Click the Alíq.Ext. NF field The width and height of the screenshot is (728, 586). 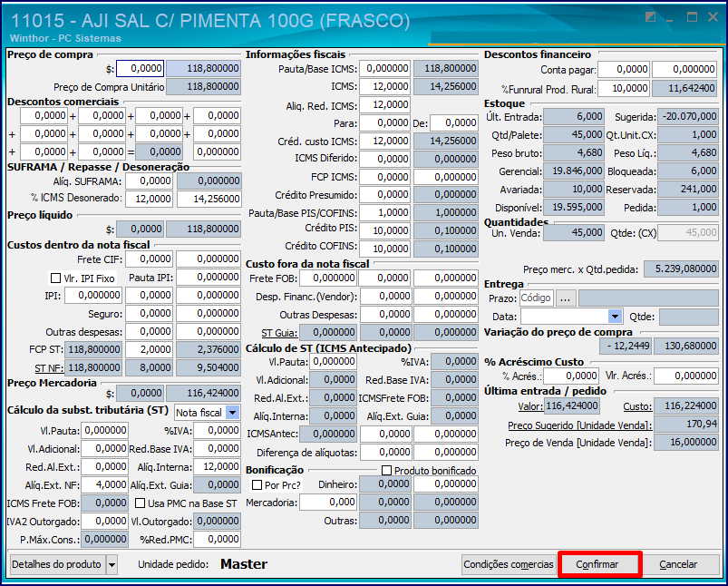click(104, 484)
